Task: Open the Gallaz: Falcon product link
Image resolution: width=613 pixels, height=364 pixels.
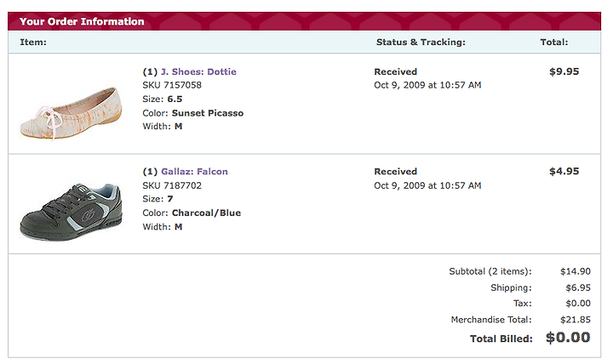Action: (194, 172)
